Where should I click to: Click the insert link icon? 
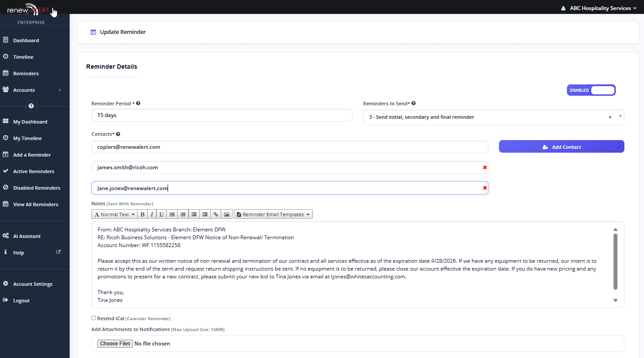coord(216,214)
